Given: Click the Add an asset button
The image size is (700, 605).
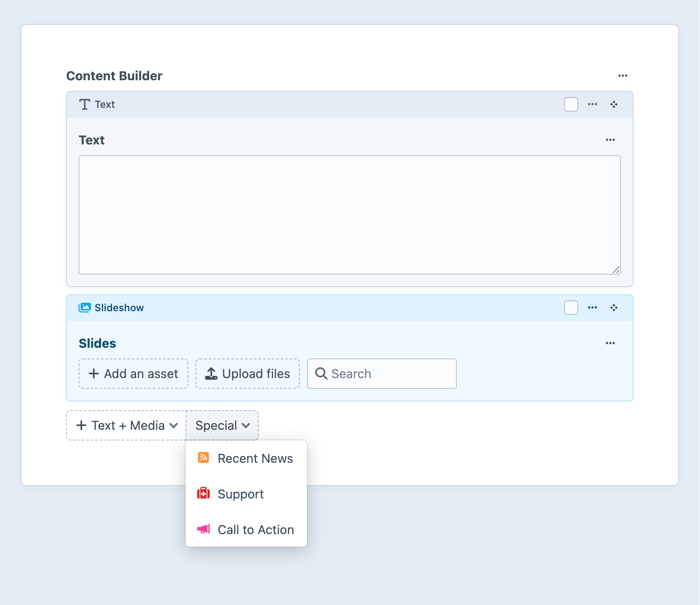Looking at the screenshot, I should (133, 374).
